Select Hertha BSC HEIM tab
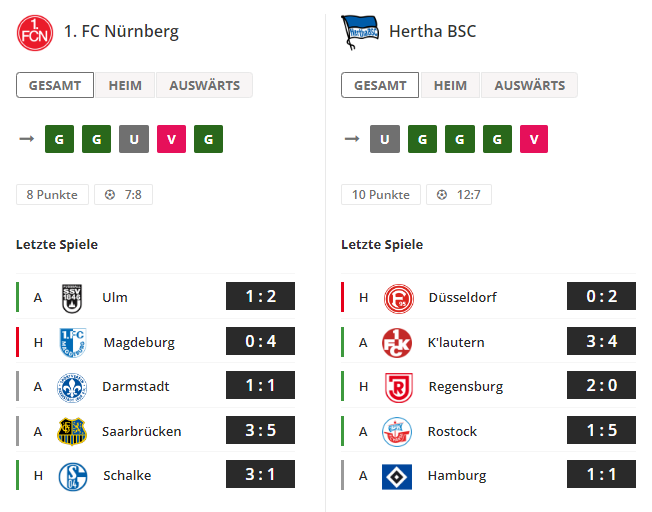 pyautogui.click(x=450, y=85)
